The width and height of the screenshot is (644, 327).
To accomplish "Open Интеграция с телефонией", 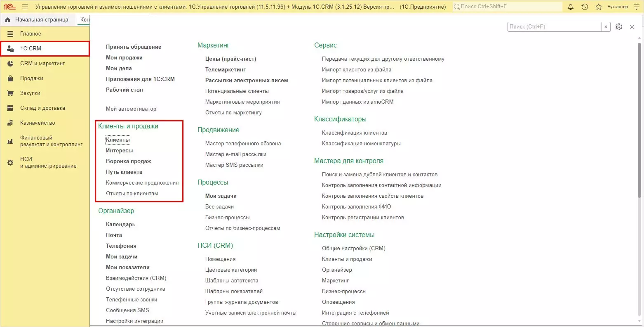I will point(355,313).
